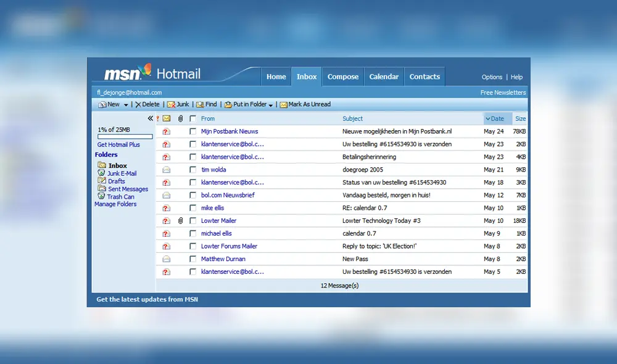The height and width of the screenshot is (364, 617).
Task: Click the Delete X icon in toolbar
Action: 138,105
